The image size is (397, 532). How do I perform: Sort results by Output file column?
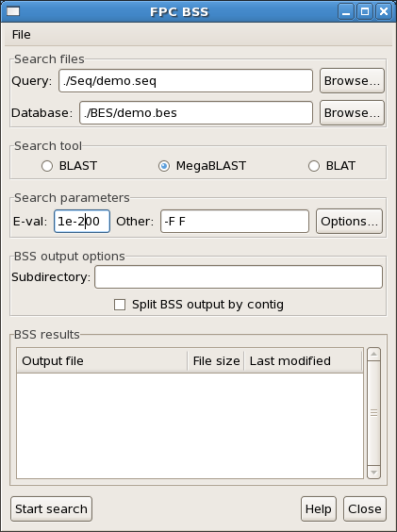[102, 360]
